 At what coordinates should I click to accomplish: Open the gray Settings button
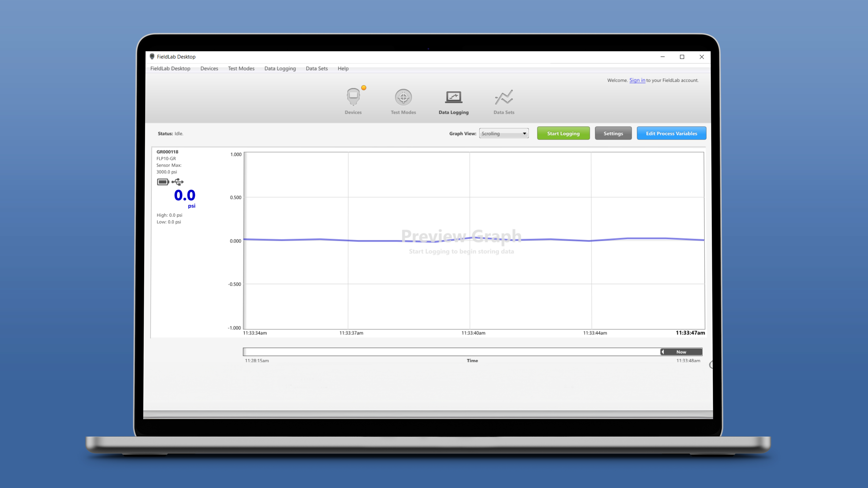(613, 134)
